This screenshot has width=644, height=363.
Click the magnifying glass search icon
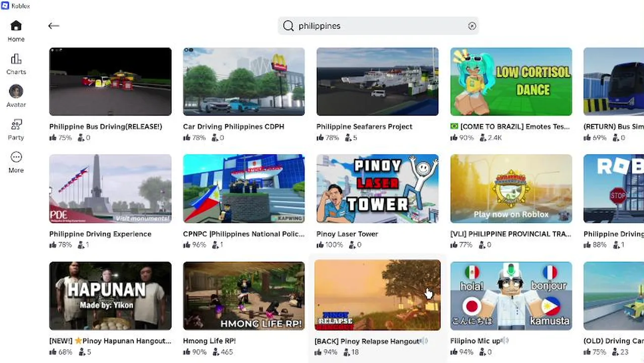[x=288, y=26]
